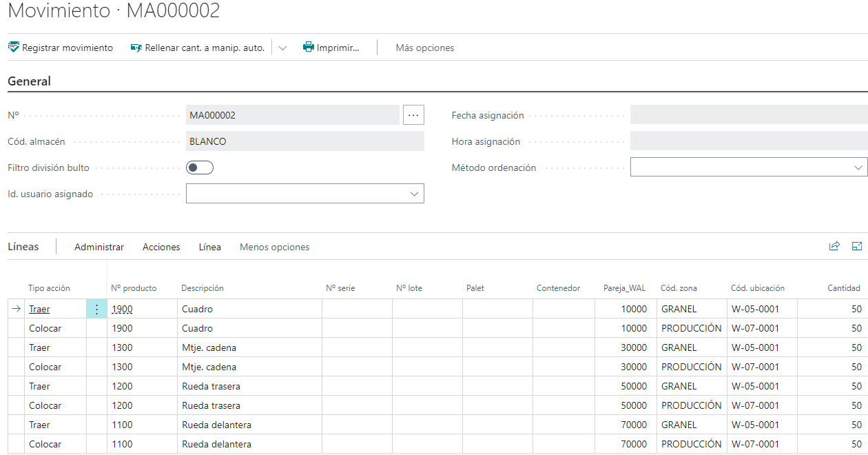Click the General section heading

(x=29, y=81)
